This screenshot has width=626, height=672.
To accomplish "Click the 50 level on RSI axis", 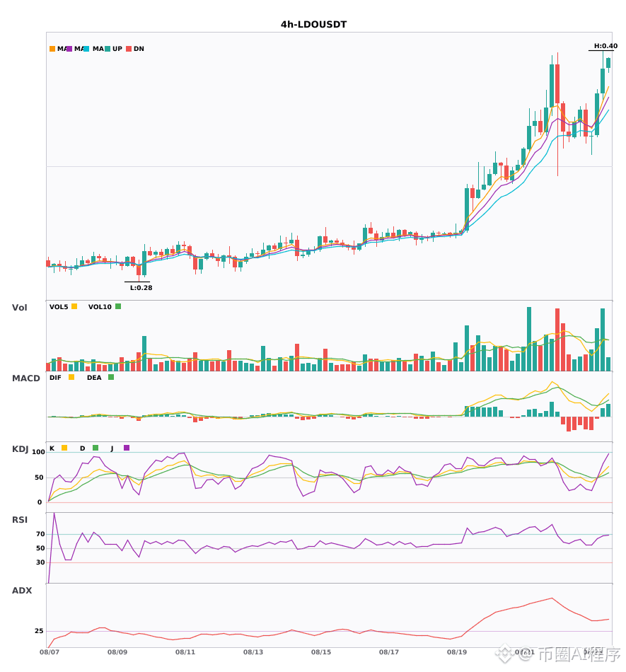I will coord(40,548).
